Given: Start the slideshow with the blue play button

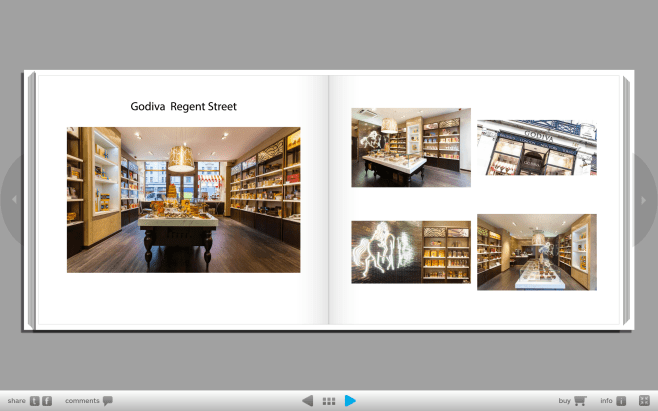Looking at the screenshot, I should [350, 401].
